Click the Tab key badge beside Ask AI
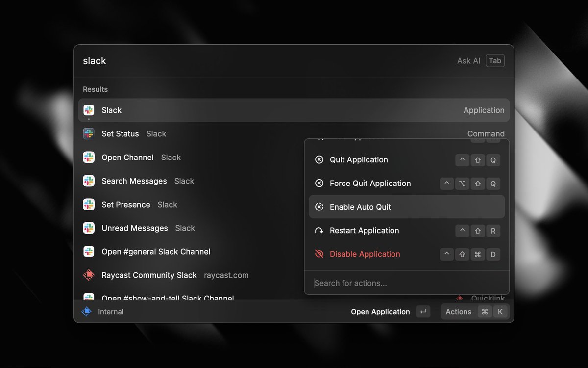The image size is (588, 368). tap(495, 61)
